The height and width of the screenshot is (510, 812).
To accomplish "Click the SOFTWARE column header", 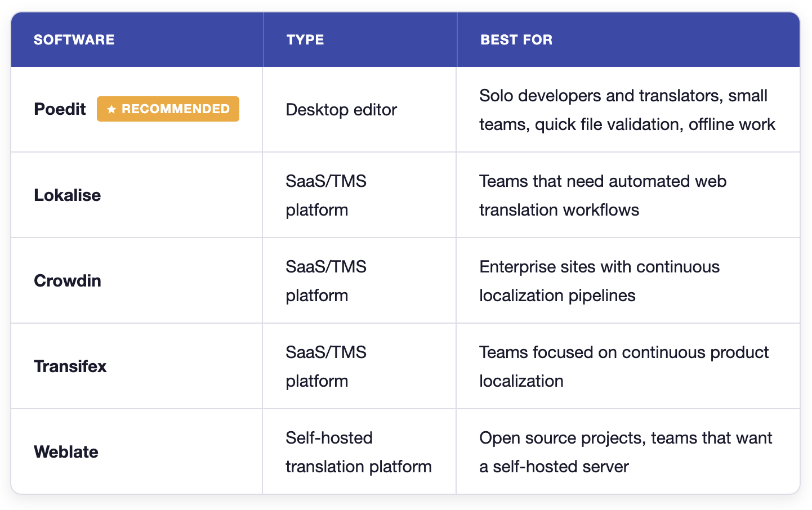I will click(x=74, y=40).
